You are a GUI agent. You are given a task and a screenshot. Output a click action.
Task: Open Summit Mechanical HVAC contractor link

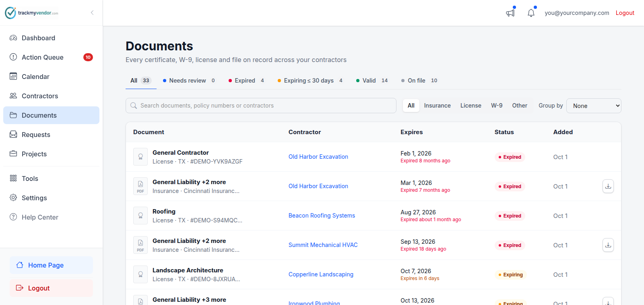coord(323,245)
